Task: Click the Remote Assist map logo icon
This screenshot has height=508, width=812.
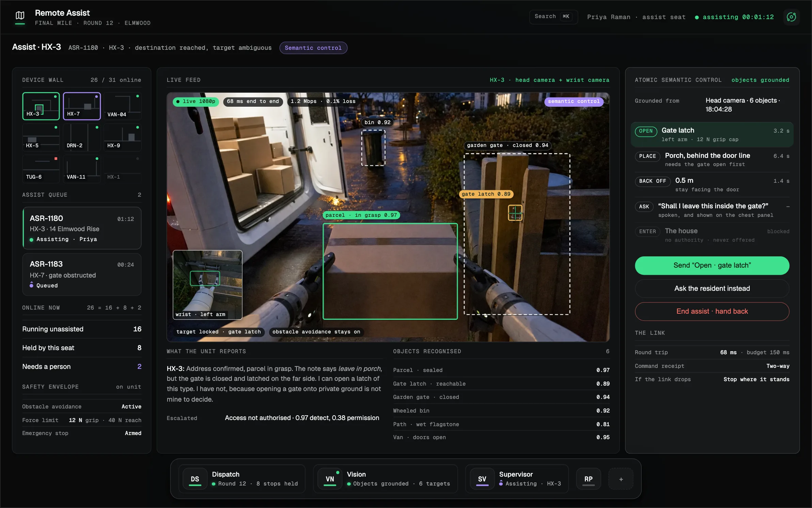Action: (20, 16)
